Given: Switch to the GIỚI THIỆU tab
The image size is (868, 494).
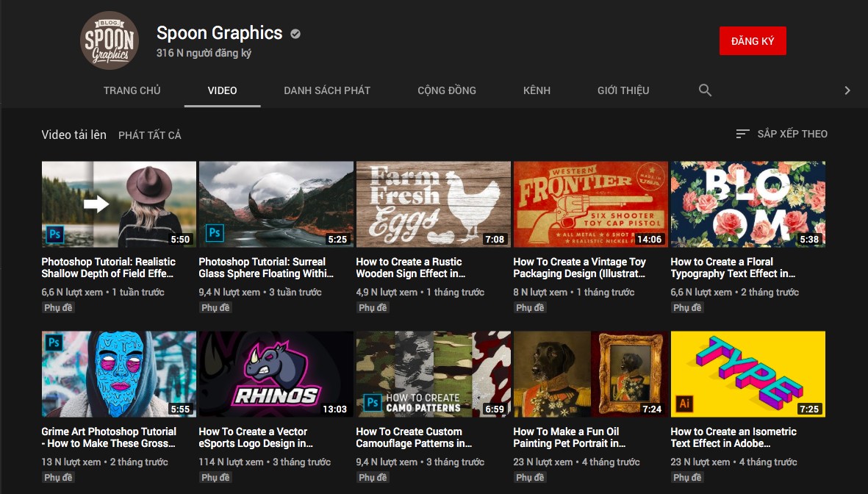Looking at the screenshot, I should pos(623,90).
